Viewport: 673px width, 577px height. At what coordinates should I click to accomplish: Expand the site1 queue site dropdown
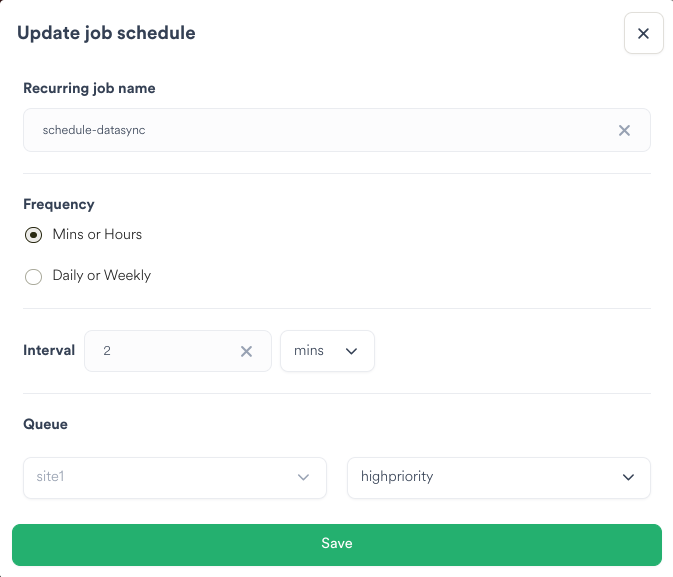174,478
